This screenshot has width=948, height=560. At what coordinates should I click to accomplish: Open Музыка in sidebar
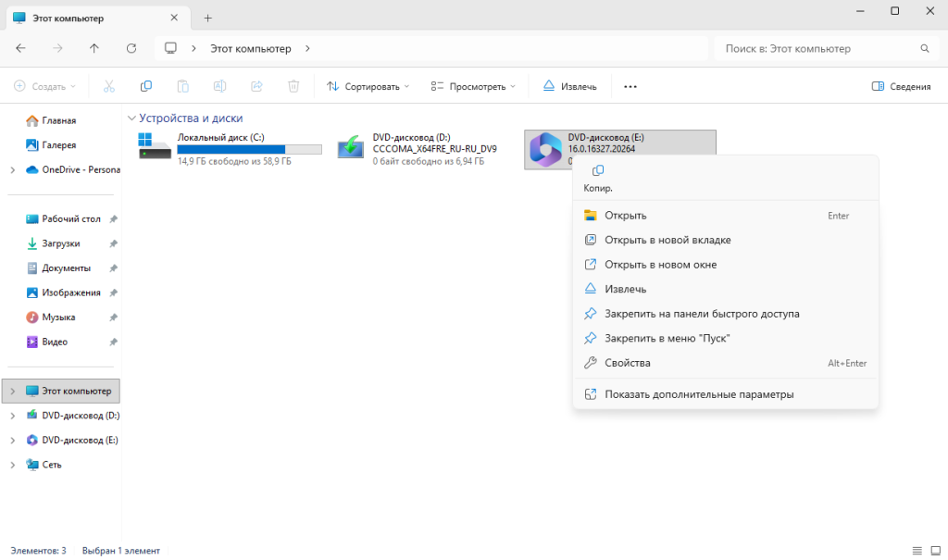[x=60, y=317]
